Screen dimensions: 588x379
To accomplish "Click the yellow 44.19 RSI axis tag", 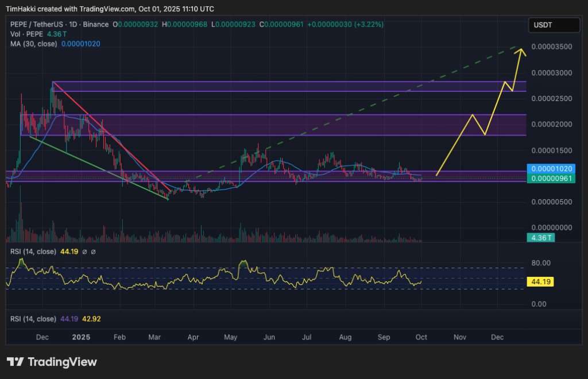I will tap(540, 283).
